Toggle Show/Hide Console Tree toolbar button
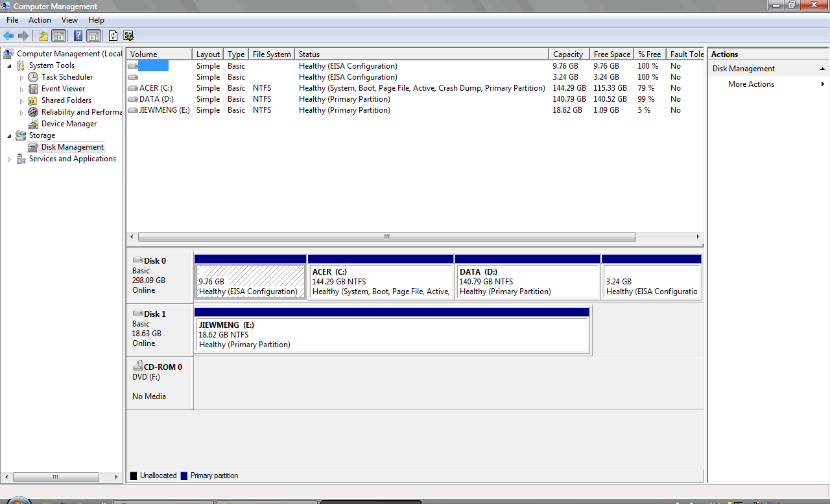Viewport: 830px width, 504px height. [59, 36]
